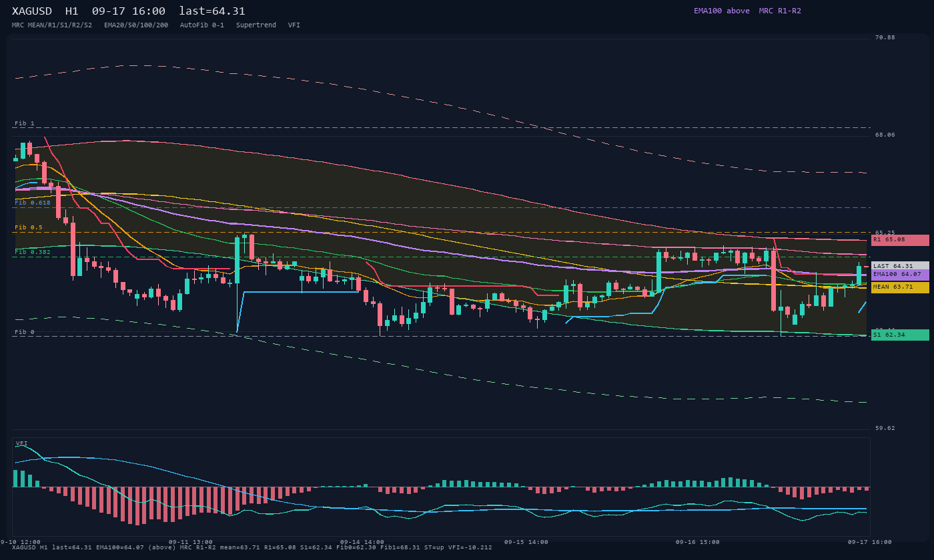This screenshot has width=934, height=560.
Task: Click the MRC R1-R2 status text
Action: [x=780, y=11]
